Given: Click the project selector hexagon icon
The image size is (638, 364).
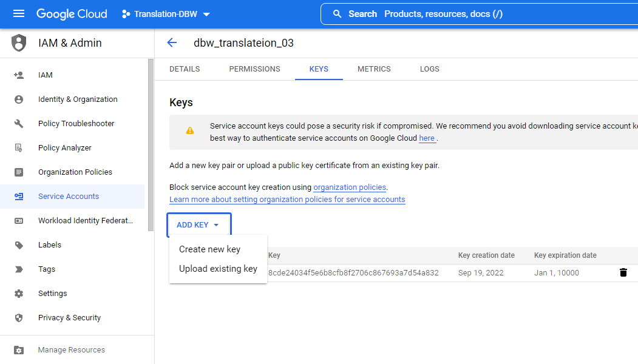Looking at the screenshot, I should pos(126,14).
